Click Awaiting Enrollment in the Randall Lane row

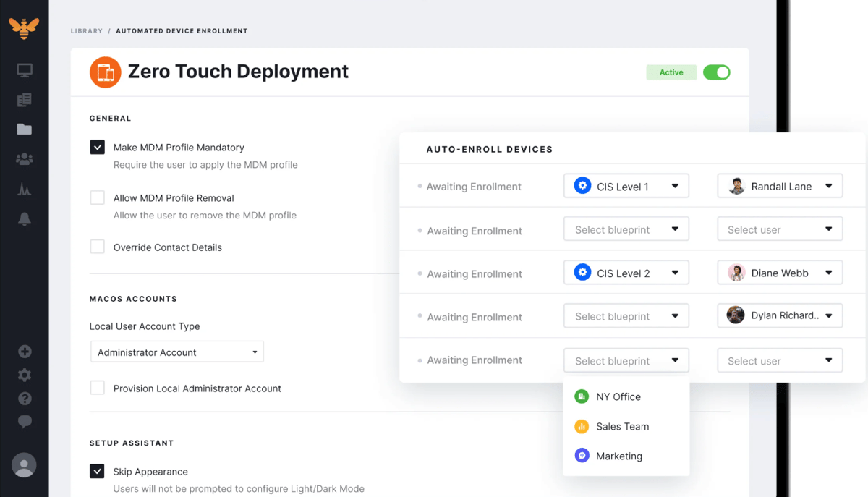pyautogui.click(x=474, y=187)
